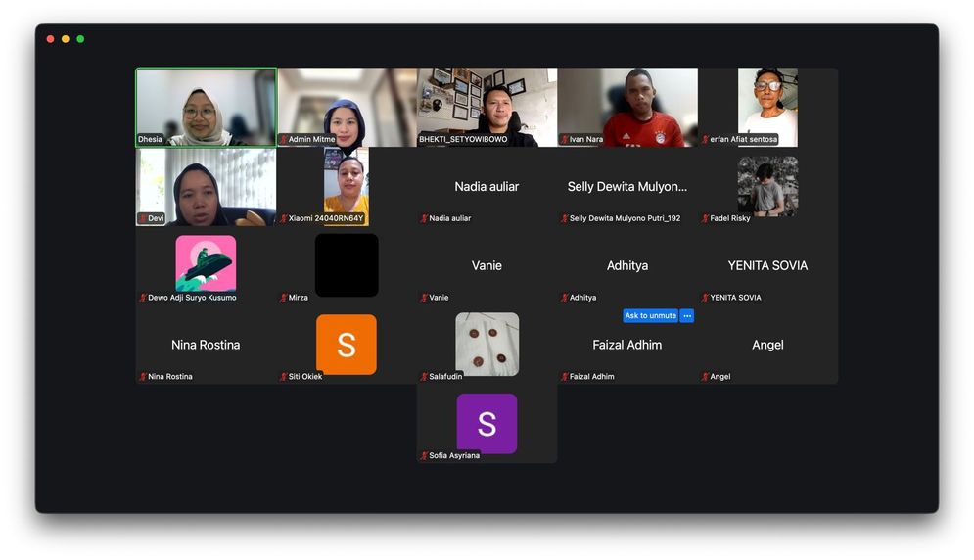Image resolution: width=974 pixels, height=560 pixels.
Task: Click the muted mic icon beside Vanie
Action: coord(424,298)
